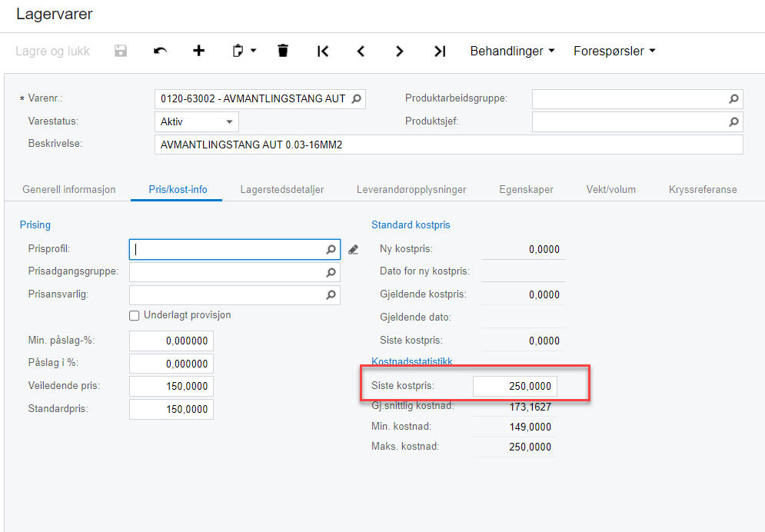Open the Lagerstedsdetaljer tab
Image resolution: width=765 pixels, height=532 pixels.
tap(282, 190)
